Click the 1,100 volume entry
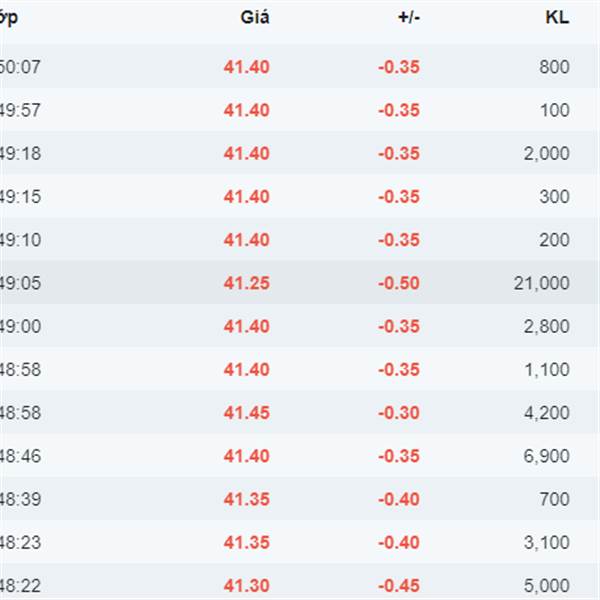Viewport: 600px width, 600px height. [547, 370]
